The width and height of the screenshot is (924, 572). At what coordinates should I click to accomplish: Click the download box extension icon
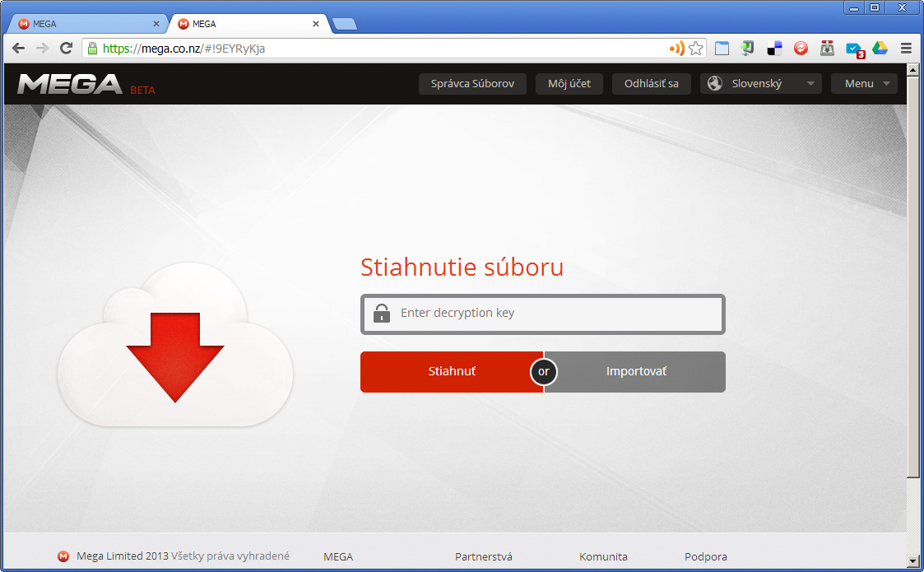click(x=828, y=49)
